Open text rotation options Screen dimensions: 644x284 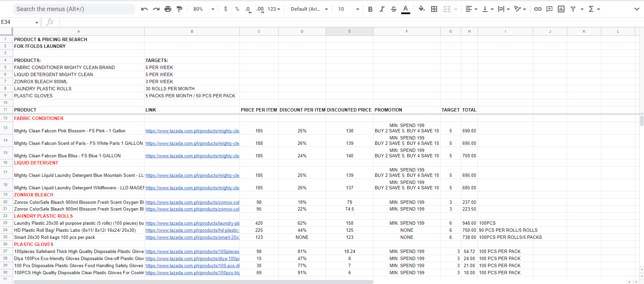(520, 9)
